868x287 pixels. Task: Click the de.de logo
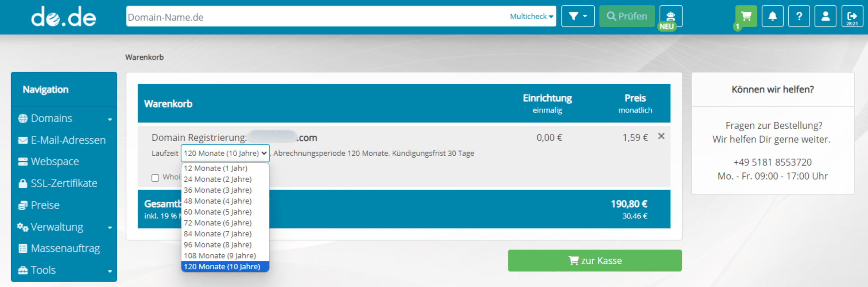pyautogui.click(x=64, y=17)
